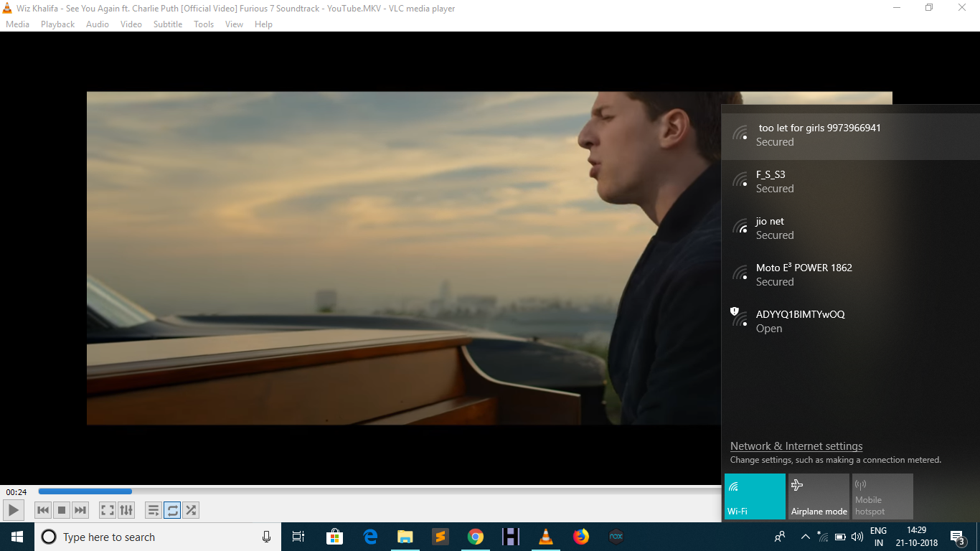
Task: Stop the video playback
Action: pyautogui.click(x=62, y=510)
